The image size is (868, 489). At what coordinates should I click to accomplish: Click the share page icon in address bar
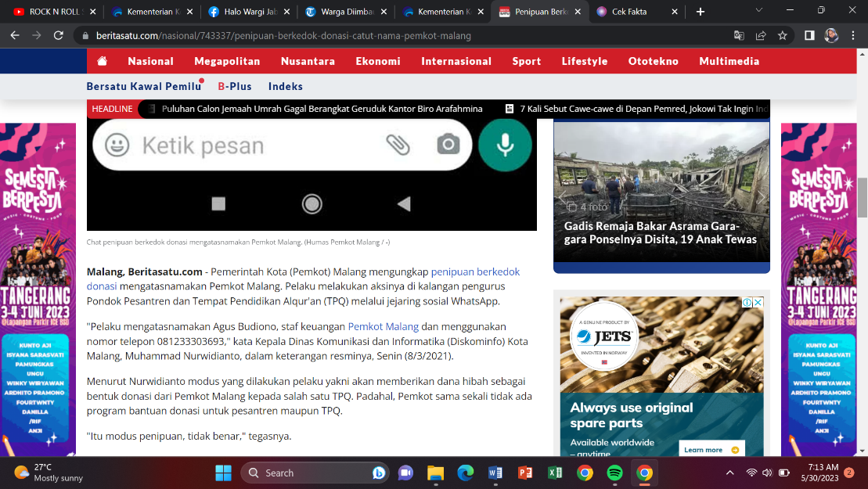click(761, 35)
